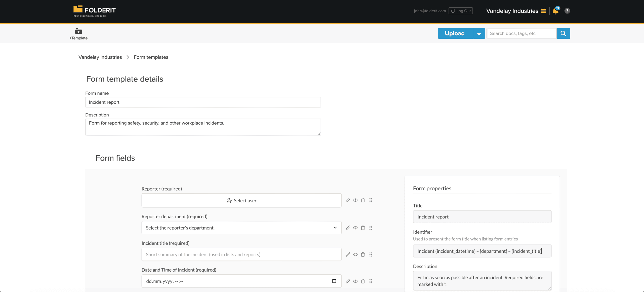Toggle the eye icon on Date and Time field
This screenshot has width=644, height=292.
coord(355,281)
